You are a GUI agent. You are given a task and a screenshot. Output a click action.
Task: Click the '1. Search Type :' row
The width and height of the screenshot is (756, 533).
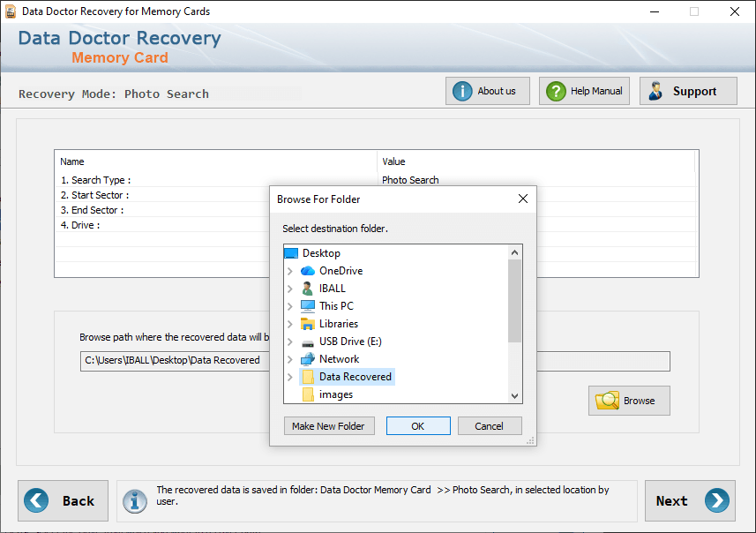tap(95, 180)
